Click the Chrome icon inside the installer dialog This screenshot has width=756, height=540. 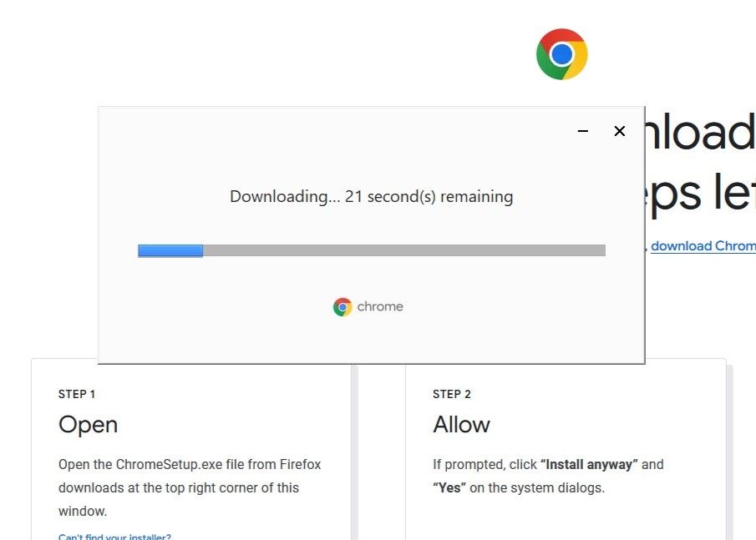click(342, 306)
